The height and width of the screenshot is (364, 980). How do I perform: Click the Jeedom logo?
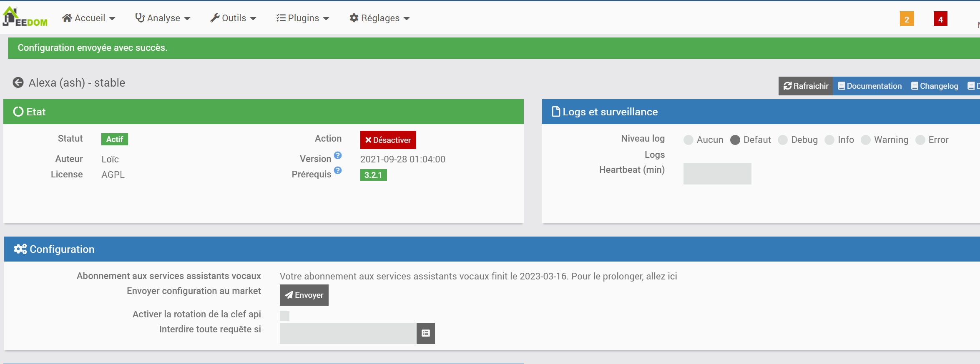click(25, 17)
